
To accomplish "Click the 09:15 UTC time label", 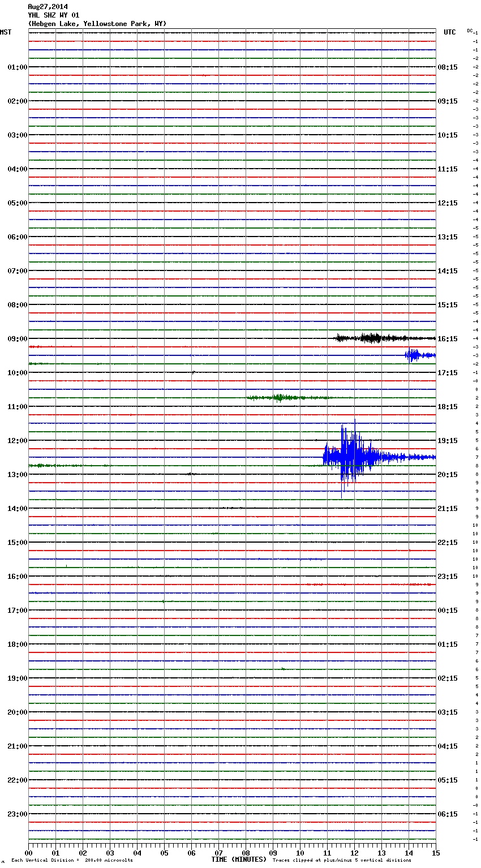I will [x=448, y=101].
